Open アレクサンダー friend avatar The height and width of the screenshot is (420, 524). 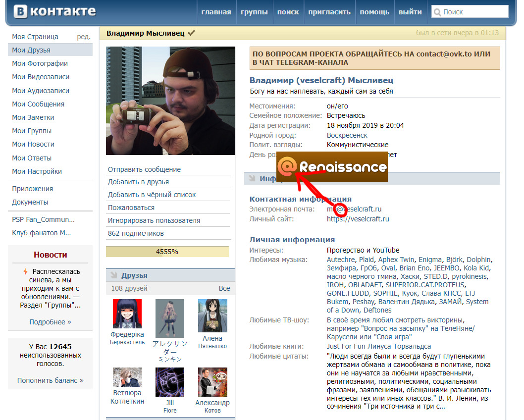170,318
